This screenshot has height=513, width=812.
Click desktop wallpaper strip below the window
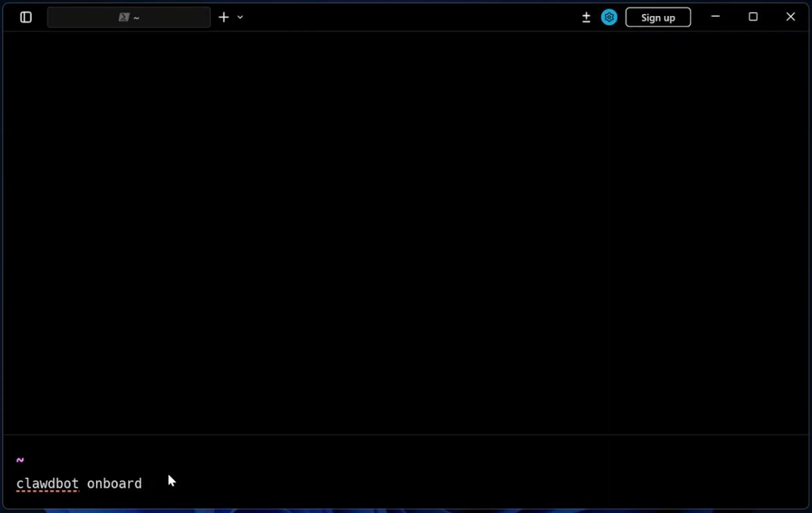(405, 511)
